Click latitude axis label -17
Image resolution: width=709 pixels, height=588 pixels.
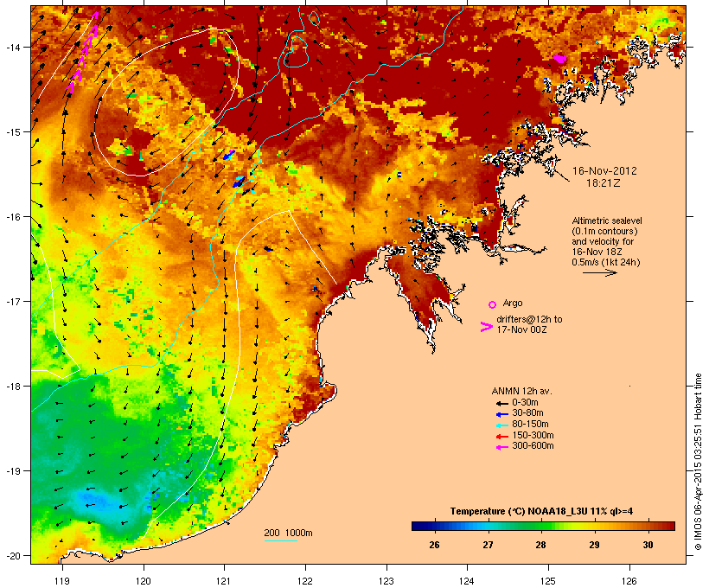click(x=13, y=301)
